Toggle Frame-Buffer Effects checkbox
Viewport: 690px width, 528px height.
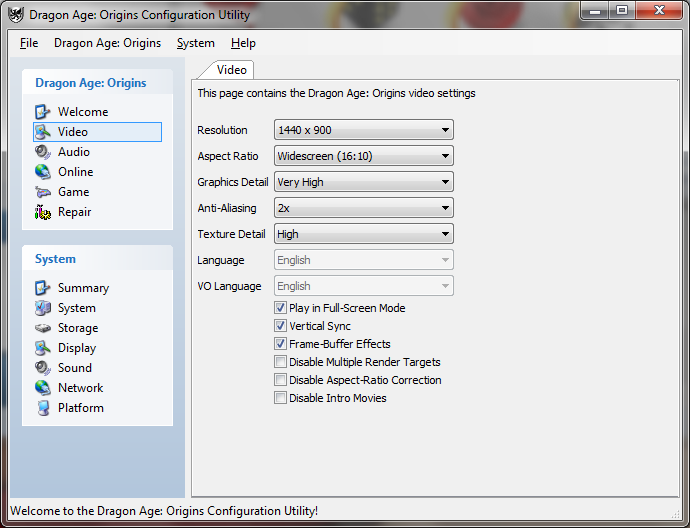pyautogui.click(x=280, y=344)
